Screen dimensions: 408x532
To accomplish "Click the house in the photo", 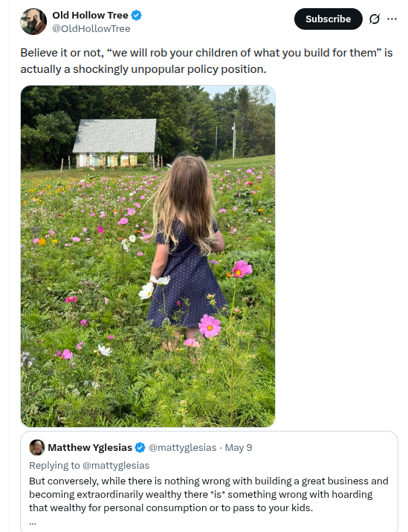I will (x=115, y=143).
